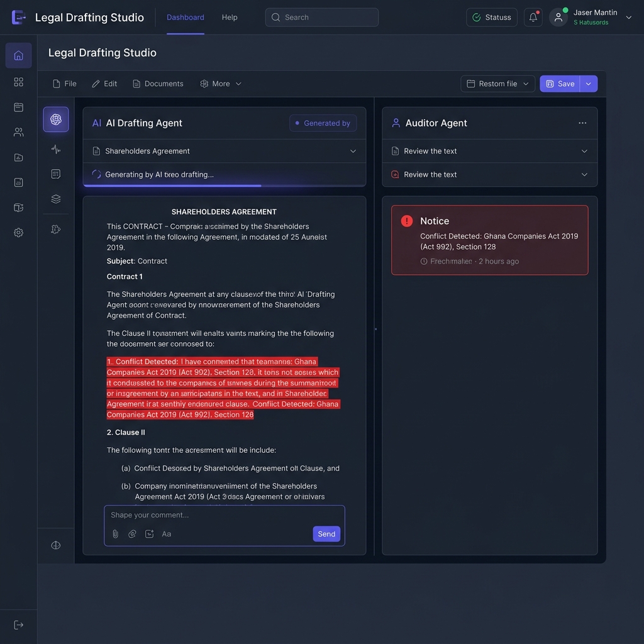Click the three-dot menu in Auditor Agent
The image size is (644, 644).
[x=582, y=123]
